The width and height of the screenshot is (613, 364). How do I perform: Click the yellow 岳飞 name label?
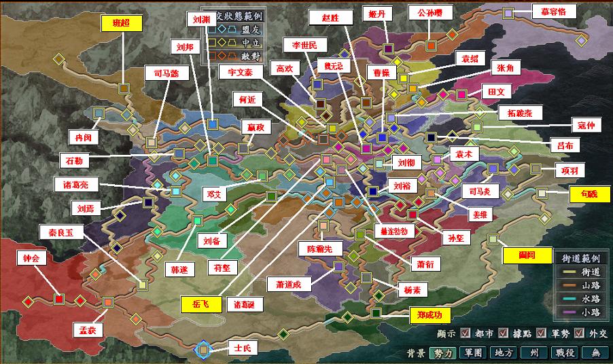pos(201,304)
